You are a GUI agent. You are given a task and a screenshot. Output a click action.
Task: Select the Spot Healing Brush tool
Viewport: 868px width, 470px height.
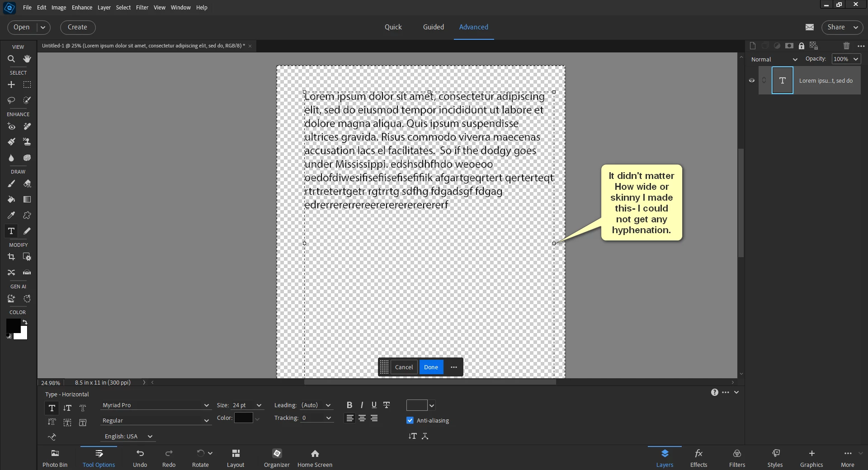[x=27, y=127]
